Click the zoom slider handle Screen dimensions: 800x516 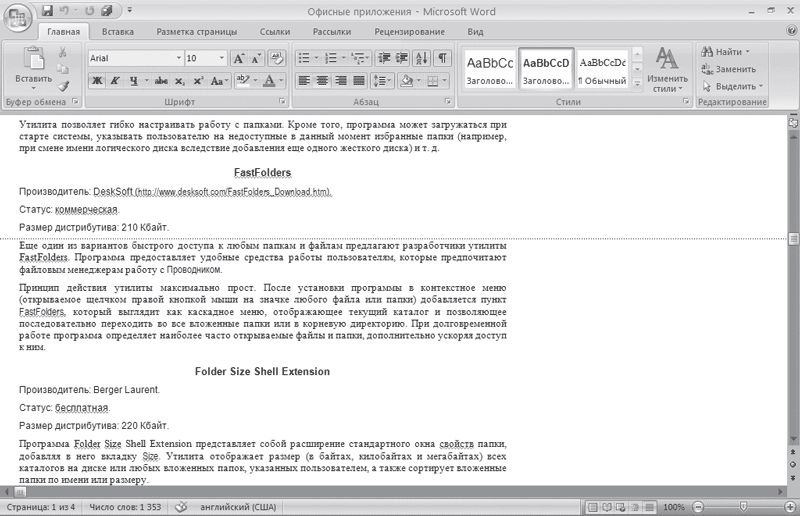743,506
